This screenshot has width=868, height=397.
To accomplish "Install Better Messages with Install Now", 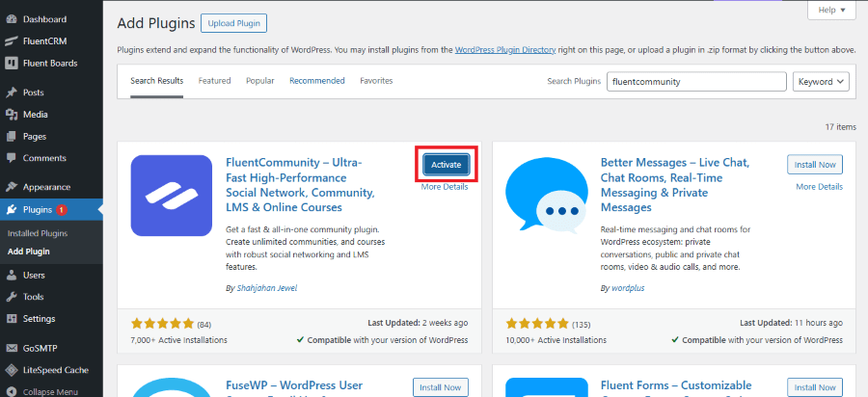I will click(815, 165).
